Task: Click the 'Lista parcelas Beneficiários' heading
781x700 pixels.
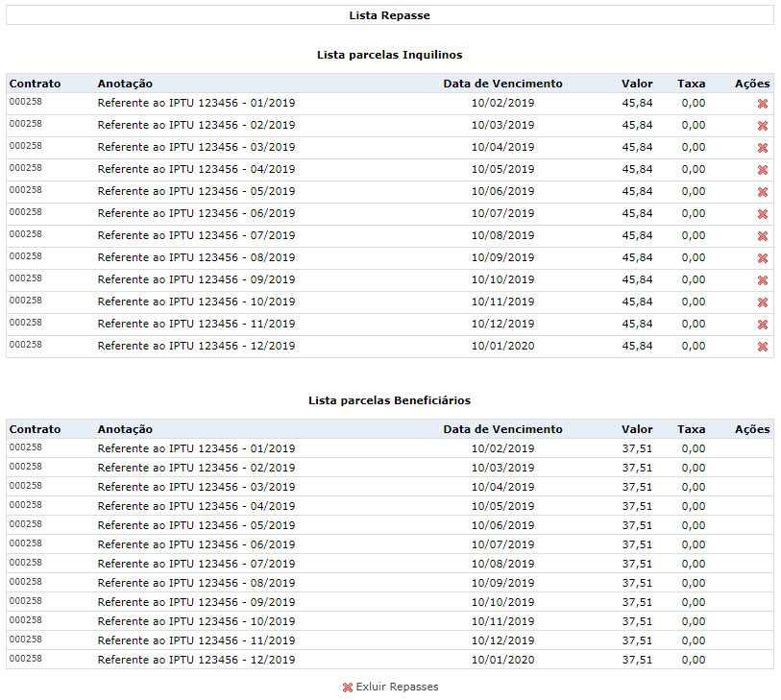Action: point(389,400)
